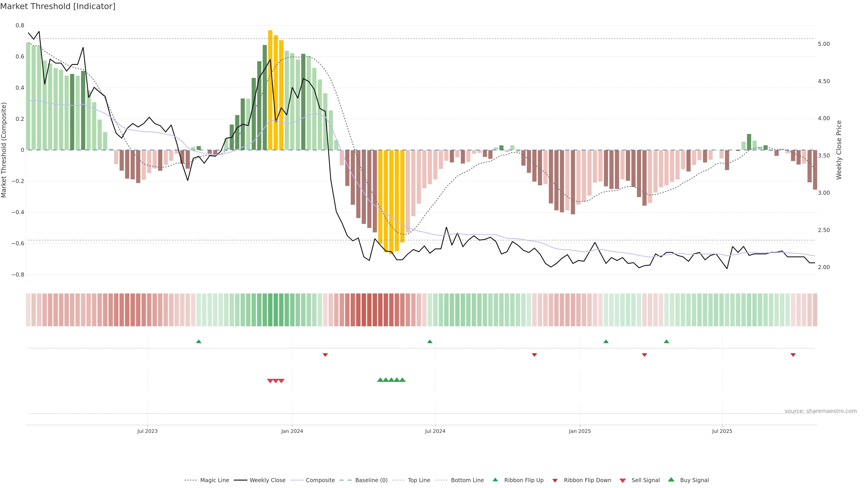This screenshot has width=868, height=488.
Task: Click the Market Threshold [Indicator] title
Action: click(58, 6)
